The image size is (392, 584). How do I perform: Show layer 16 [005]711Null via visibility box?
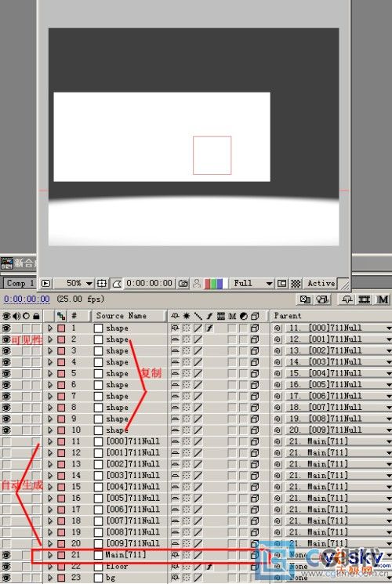6,498
